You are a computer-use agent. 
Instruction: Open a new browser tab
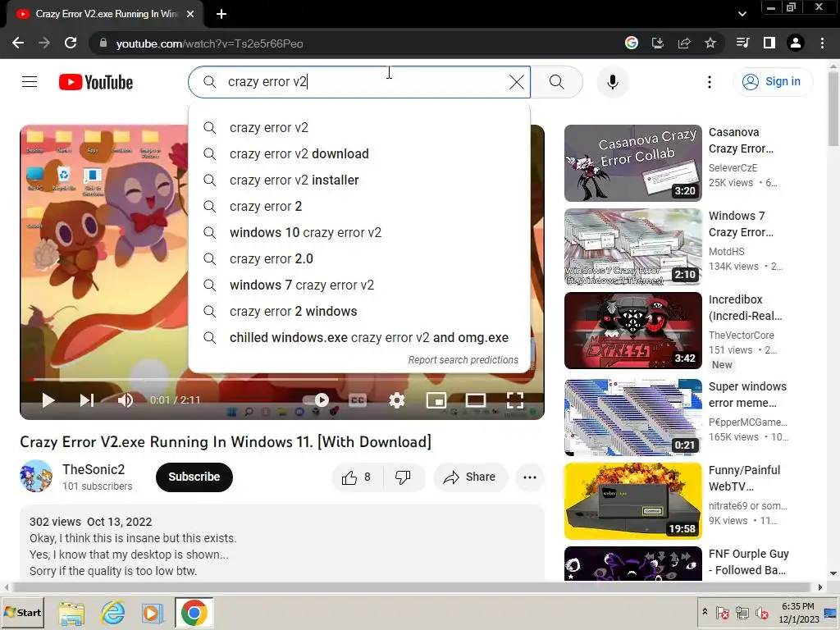[221, 14]
